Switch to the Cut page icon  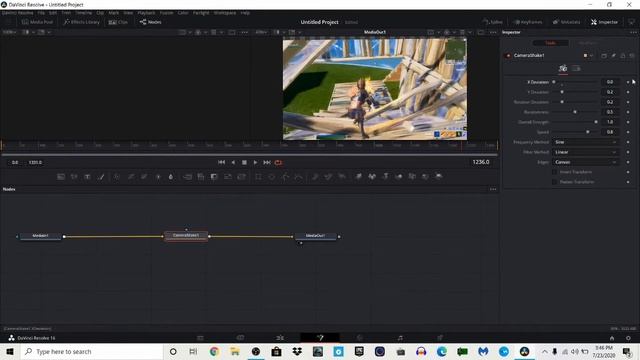[240, 338]
